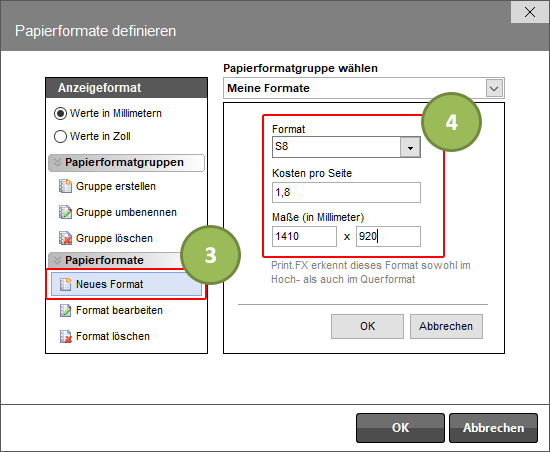Image resolution: width=550 pixels, height=452 pixels.
Task: Click the Format bearbeiten icon
Action: pyautogui.click(x=65, y=310)
